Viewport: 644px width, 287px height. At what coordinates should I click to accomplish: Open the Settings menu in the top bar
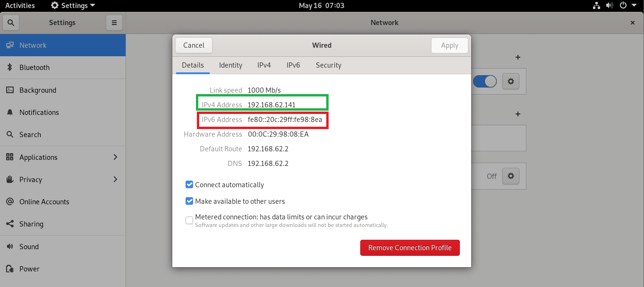[72, 5]
